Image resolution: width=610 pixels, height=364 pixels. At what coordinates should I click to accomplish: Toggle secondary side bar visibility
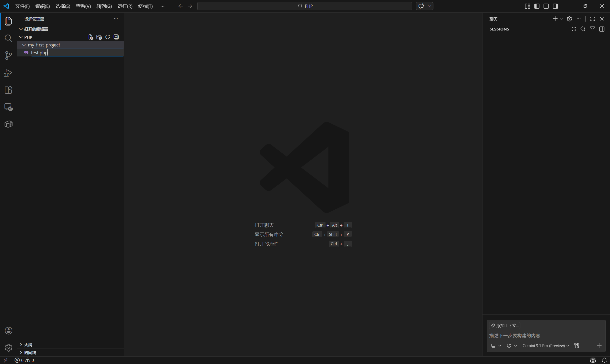tap(555, 6)
